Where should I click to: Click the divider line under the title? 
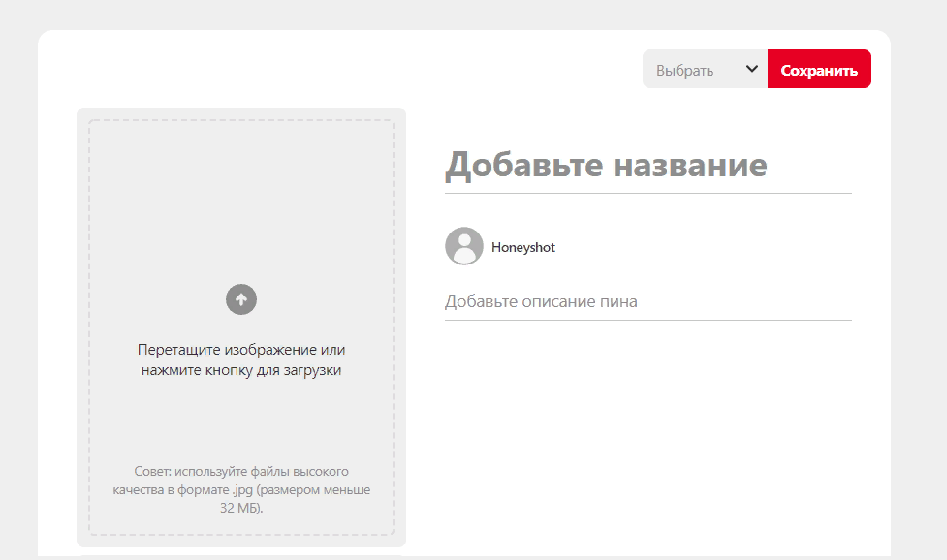(x=647, y=193)
